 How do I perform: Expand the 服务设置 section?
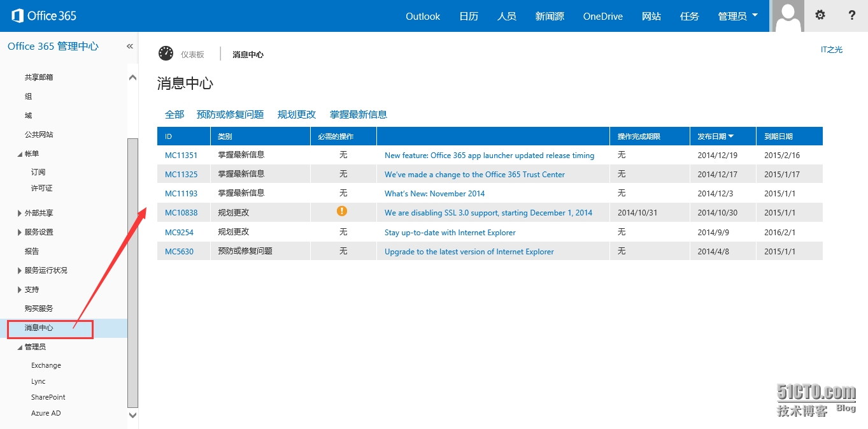point(20,233)
